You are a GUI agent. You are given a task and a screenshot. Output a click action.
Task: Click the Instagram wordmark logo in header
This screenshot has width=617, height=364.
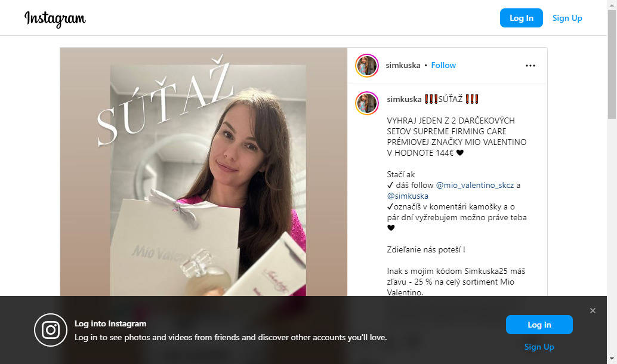(x=55, y=18)
